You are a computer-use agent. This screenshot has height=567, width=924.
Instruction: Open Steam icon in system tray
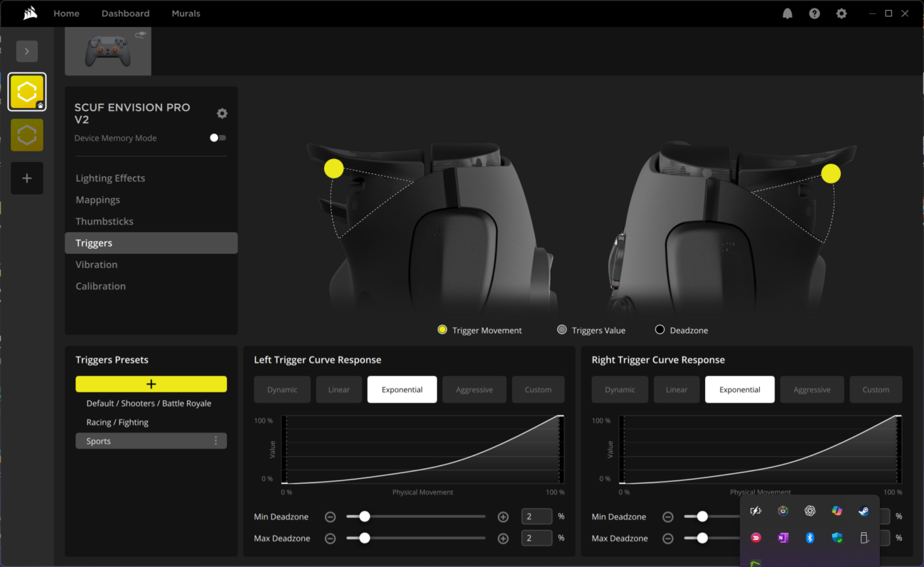[x=864, y=511]
